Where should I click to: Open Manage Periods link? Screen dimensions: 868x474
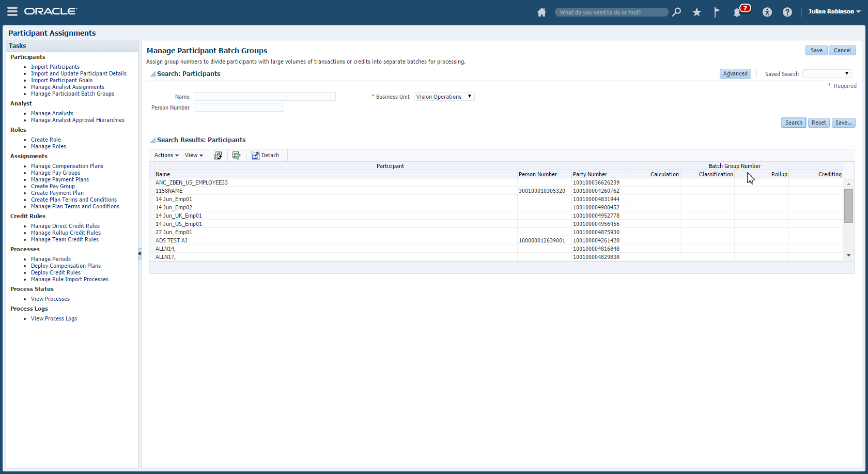pos(51,259)
